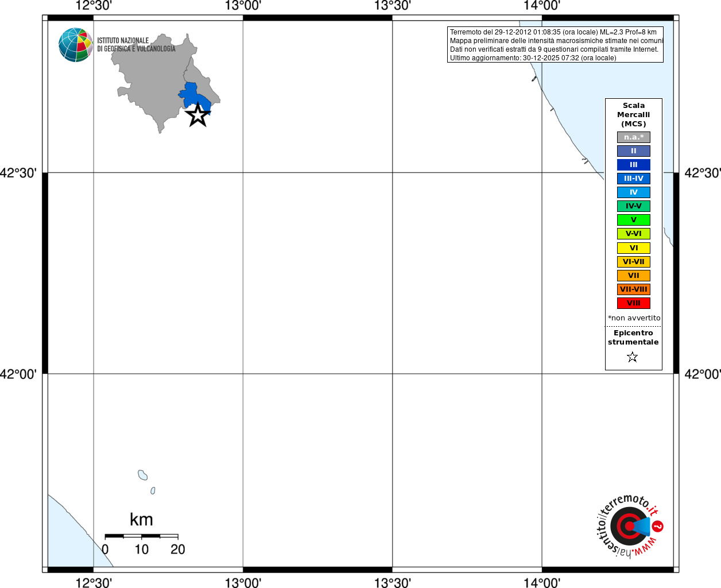Click the 'DI GEOFISICA E VULCANOLOGIA' text
The height and width of the screenshot is (588, 721).
point(136,49)
